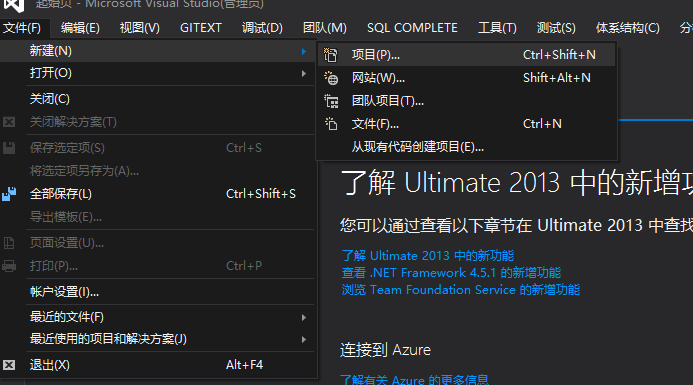This screenshot has width=693, height=385.
Task: Choose 网站(W)... in the New submenu
Action: (x=466, y=78)
